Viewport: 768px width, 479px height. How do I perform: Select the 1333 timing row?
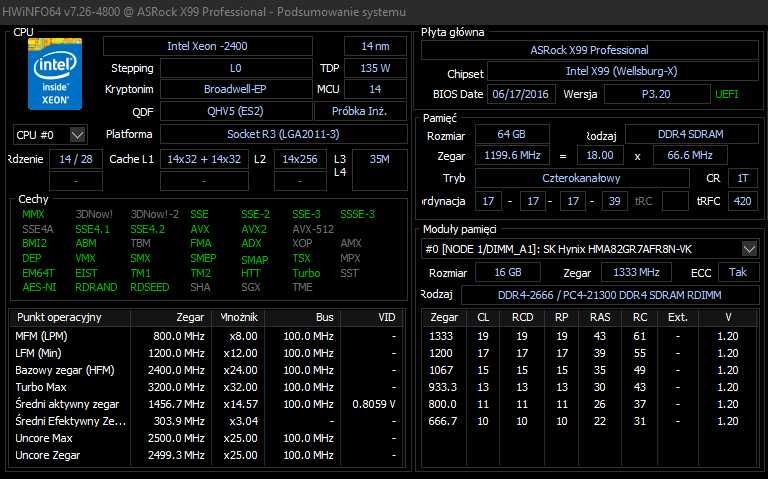click(x=589, y=336)
